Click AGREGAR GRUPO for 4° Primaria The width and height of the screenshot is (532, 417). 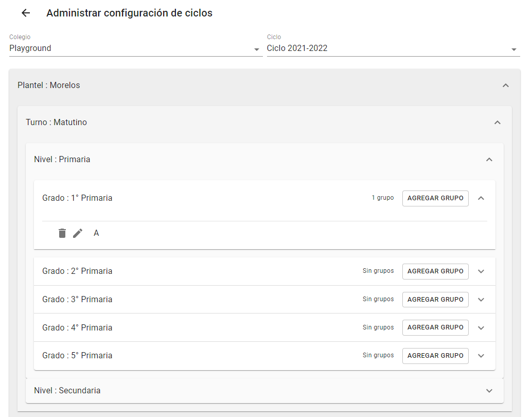(435, 327)
